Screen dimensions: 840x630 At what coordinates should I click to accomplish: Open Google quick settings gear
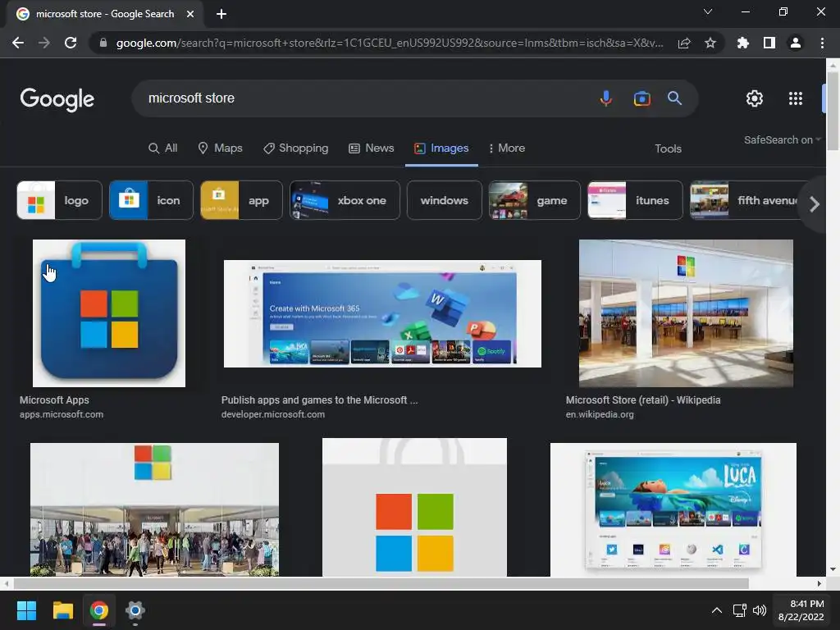coord(755,98)
